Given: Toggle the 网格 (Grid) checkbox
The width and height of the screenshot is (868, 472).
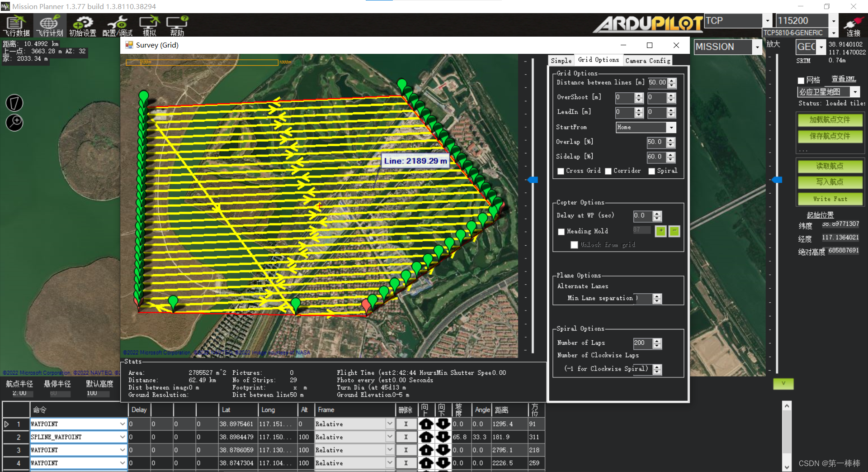Looking at the screenshot, I should pos(801,81).
